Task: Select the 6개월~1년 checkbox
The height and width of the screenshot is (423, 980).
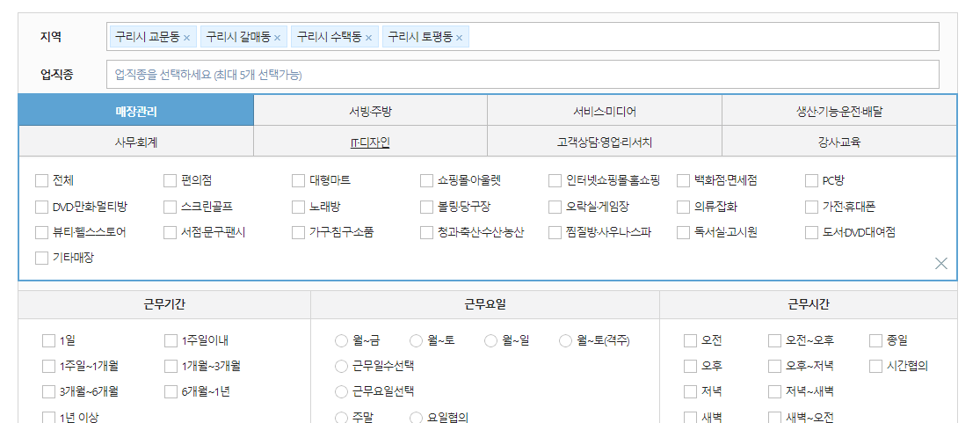Action: 171,392
